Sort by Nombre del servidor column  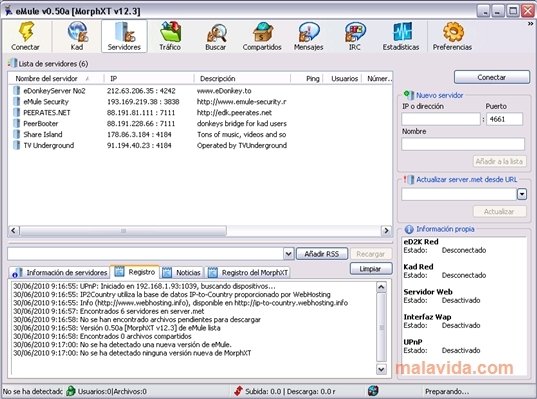click(x=56, y=78)
